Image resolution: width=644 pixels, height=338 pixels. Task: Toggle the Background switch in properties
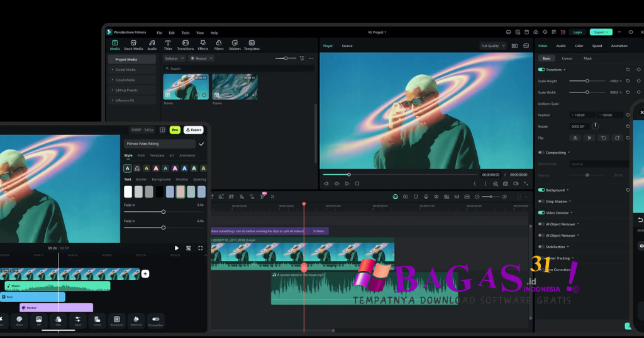pyautogui.click(x=541, y=190)
